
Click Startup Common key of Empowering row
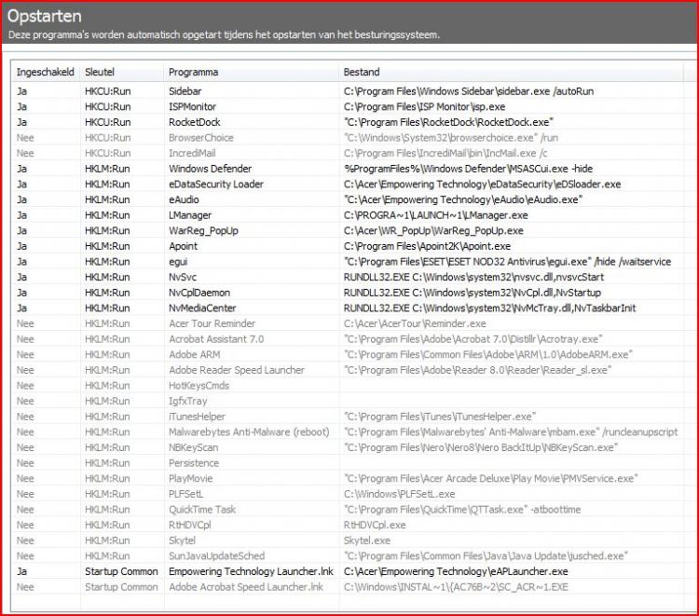click(x=121, y=571)
